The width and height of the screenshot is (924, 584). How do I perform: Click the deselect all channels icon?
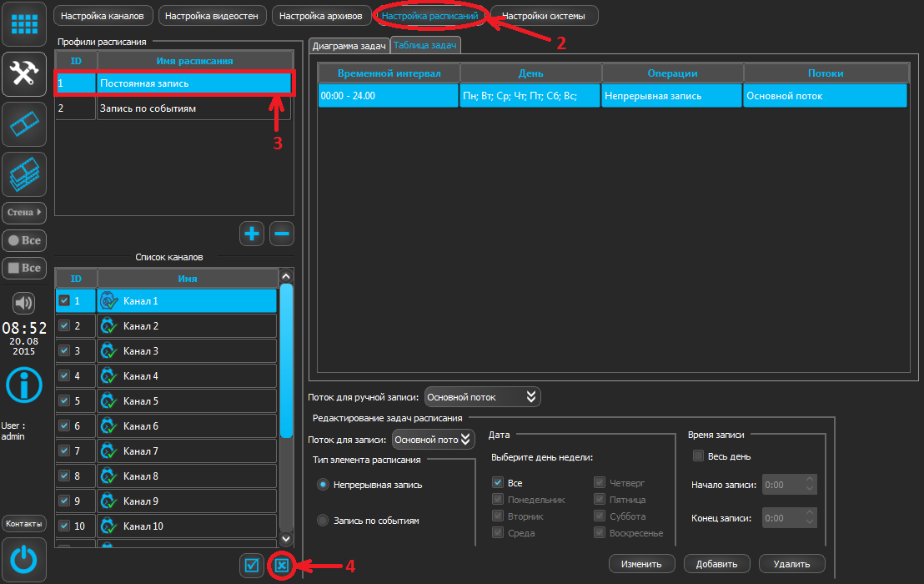pyautogui.click(x=282, y=566)
